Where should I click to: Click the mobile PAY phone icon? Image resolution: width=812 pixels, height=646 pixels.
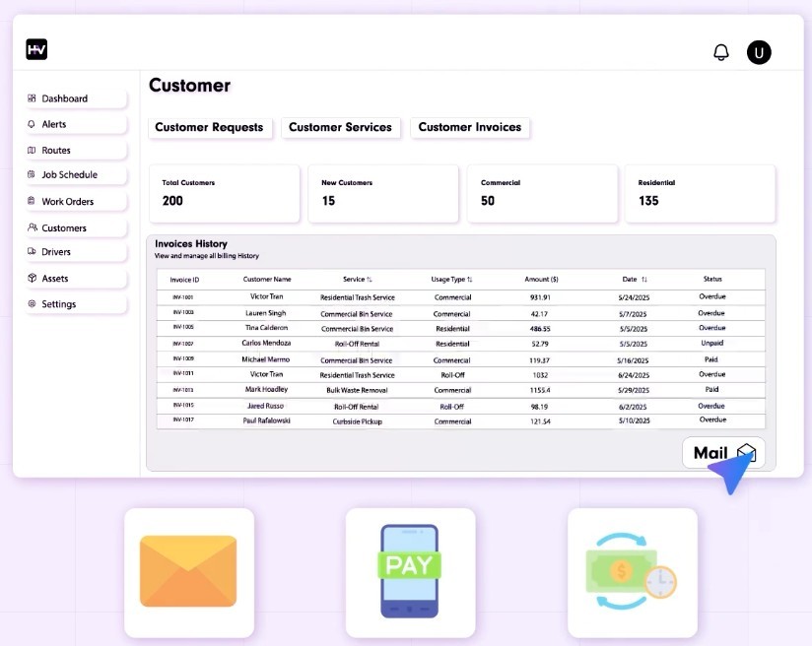click(410, 571)
